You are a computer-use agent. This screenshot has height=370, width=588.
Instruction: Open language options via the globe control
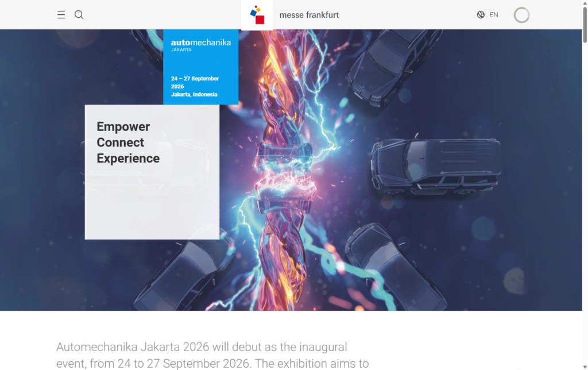click(x=480, y=15)
